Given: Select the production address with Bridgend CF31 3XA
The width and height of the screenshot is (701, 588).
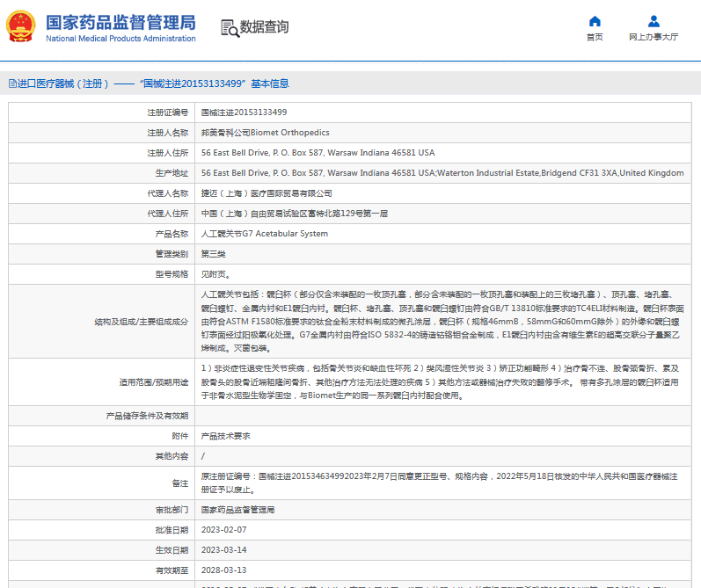Looking at the screenshot, I should pos(442,173).
